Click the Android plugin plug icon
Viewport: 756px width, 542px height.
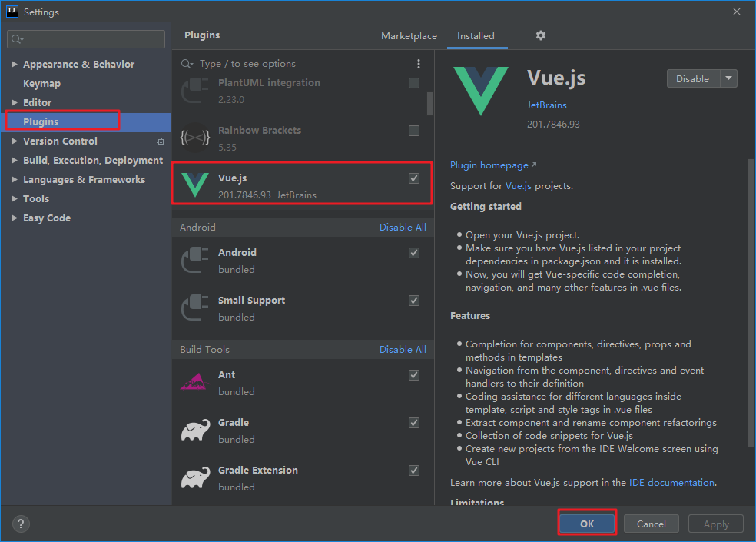[195, 260]
